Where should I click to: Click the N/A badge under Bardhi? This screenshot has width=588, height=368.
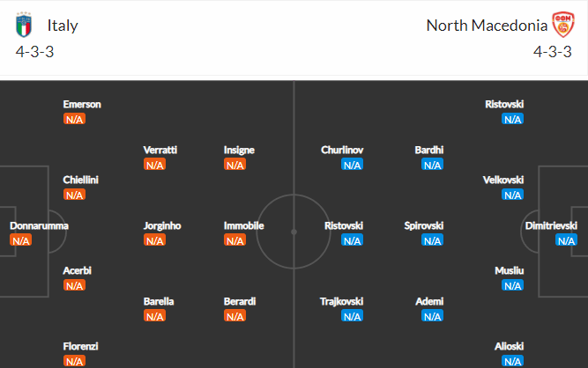click(x=432, y=165)
